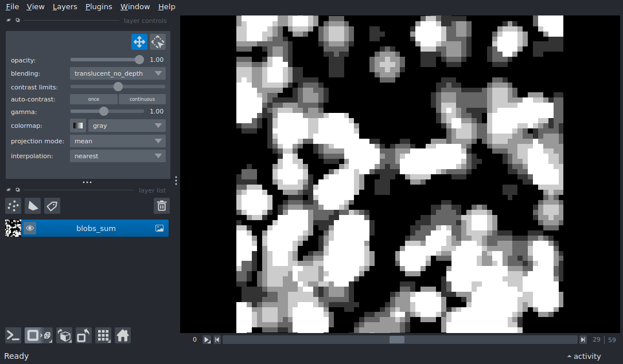623x364 pixels.
Task: Hide the blobs_sum layer with eye icon
Action: click(x=30, y=228)
